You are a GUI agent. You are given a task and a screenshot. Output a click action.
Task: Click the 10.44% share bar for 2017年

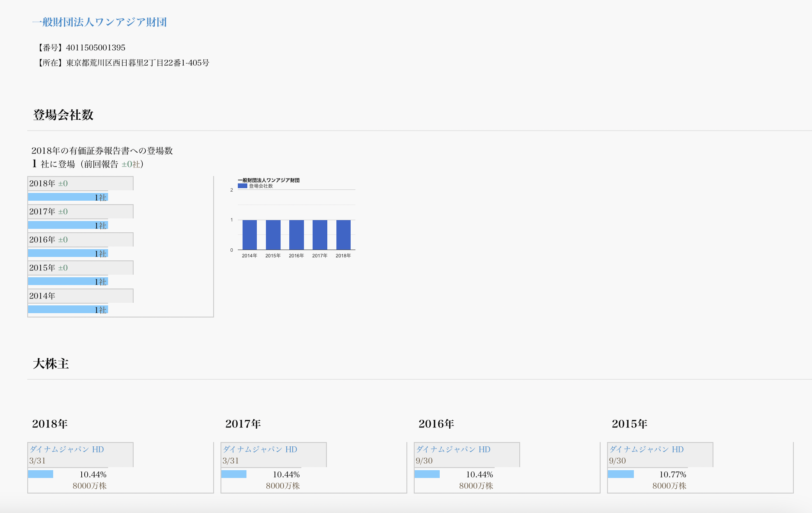pyautogui.click(x=234, y=475)
